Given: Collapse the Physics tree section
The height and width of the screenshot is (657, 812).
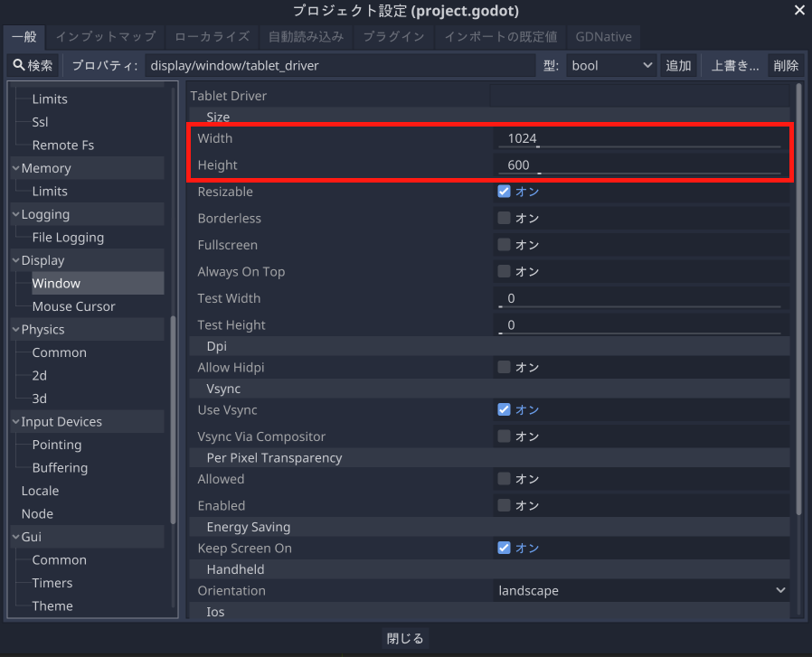Looking at the screenshot, I should coord(16,330).
